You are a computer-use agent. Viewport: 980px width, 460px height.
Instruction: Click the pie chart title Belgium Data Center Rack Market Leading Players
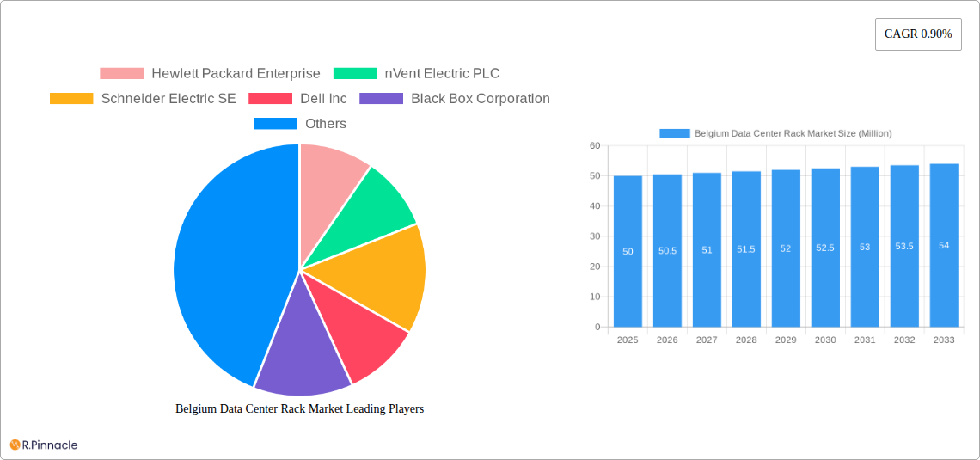click(x=300, y=408)
